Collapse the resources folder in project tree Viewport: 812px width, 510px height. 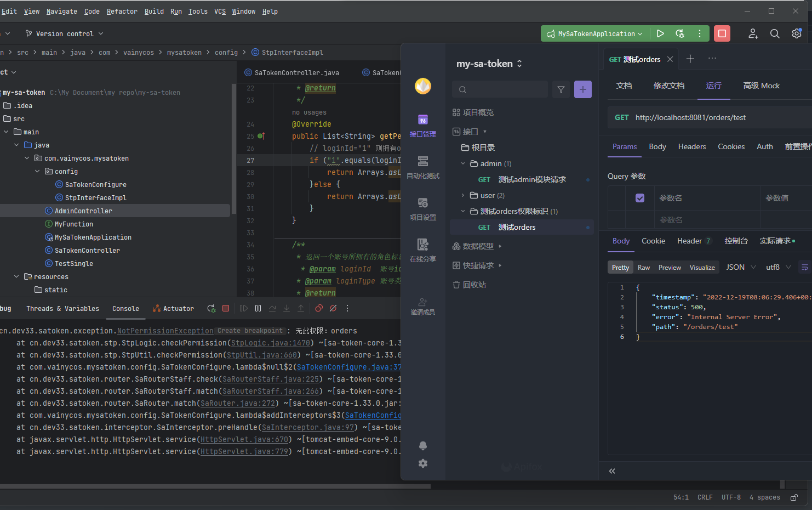pyautogui.click(x=16, y=277)
